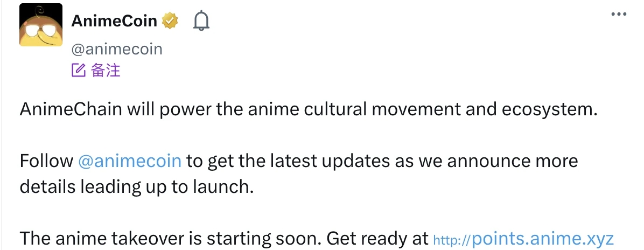Click the gray @animecoin handle under the name
This screenshot has width=644, height=250.
coord(117,49)
